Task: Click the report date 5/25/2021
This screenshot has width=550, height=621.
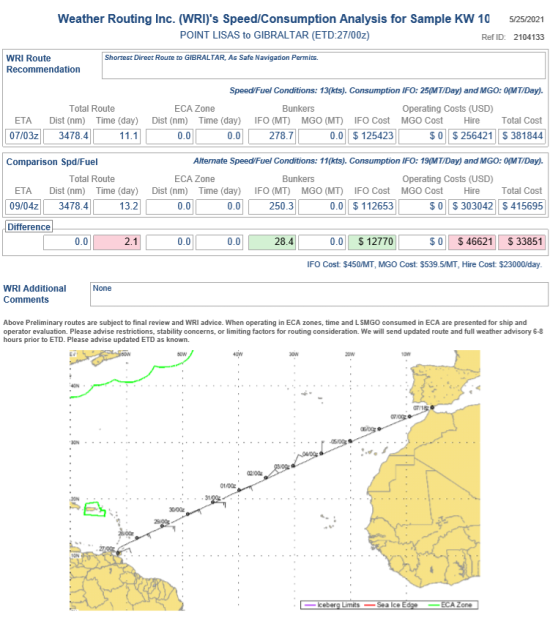Action: click(x=527, y=19)
